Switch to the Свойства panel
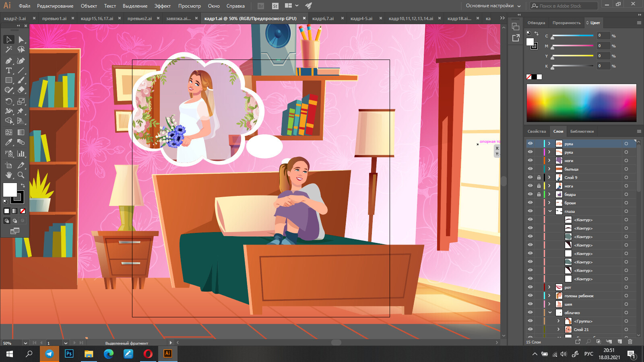Viewport: 644px width, 362px height. coord(537,131)
